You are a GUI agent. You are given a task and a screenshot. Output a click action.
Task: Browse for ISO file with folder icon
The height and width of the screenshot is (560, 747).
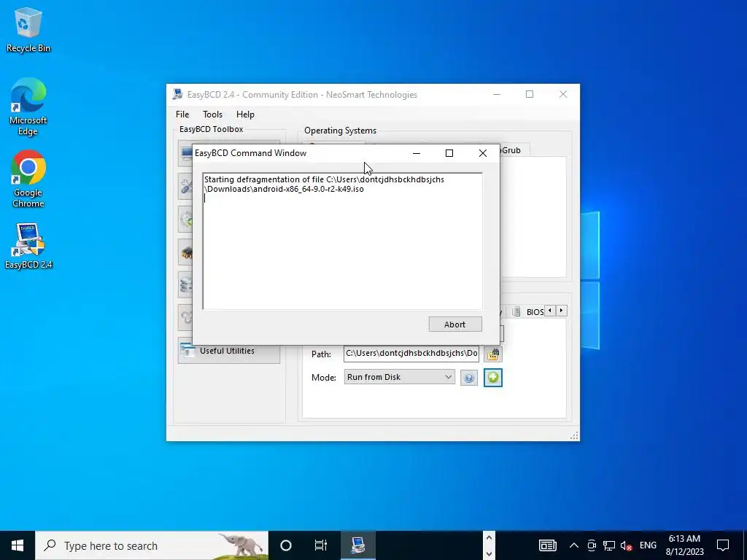(493, 354)
